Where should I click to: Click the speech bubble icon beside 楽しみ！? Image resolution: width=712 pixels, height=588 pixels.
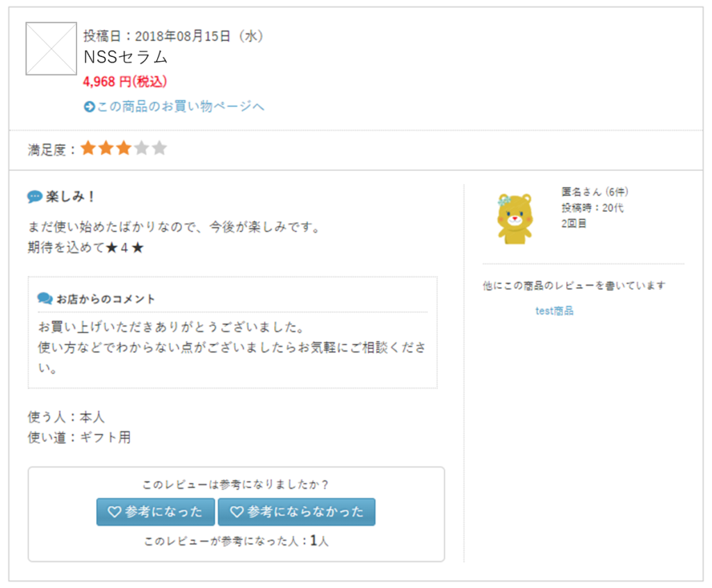(x=35, y=197)
